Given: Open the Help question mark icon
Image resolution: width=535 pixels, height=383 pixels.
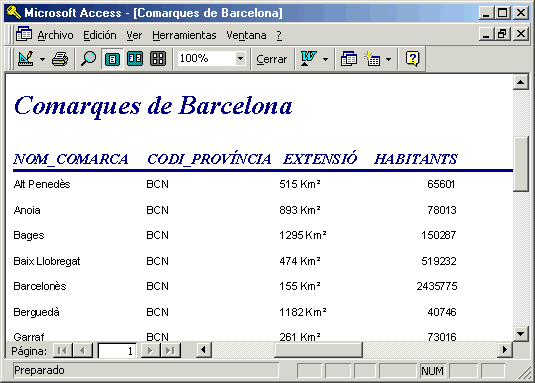Looking at the screenshot, I should click(413, 59).
